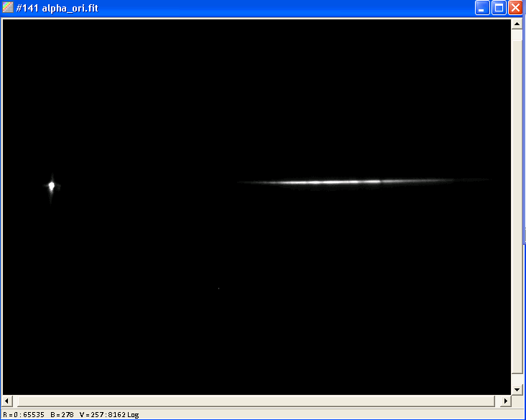This screenshot has height=420, width=526.
Task: Click the vertical scrollbar up arrow
Action: click(517, 24)
